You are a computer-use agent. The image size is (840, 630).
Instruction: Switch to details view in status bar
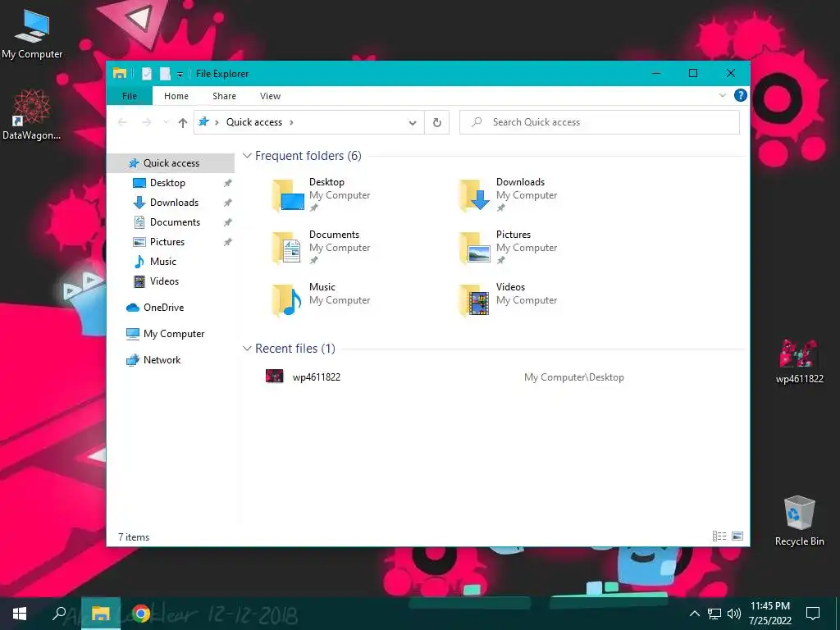(x=719, y=536)
